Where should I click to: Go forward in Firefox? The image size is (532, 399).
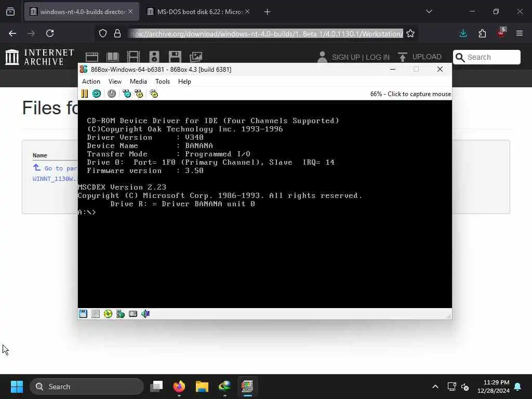click(x=31, y=33)
